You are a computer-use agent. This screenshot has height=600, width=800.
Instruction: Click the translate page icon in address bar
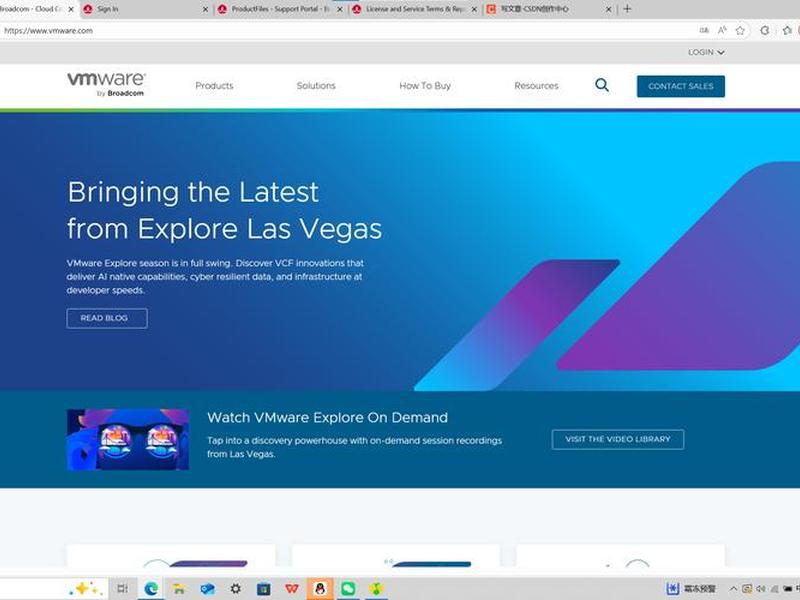pos(704,31)
